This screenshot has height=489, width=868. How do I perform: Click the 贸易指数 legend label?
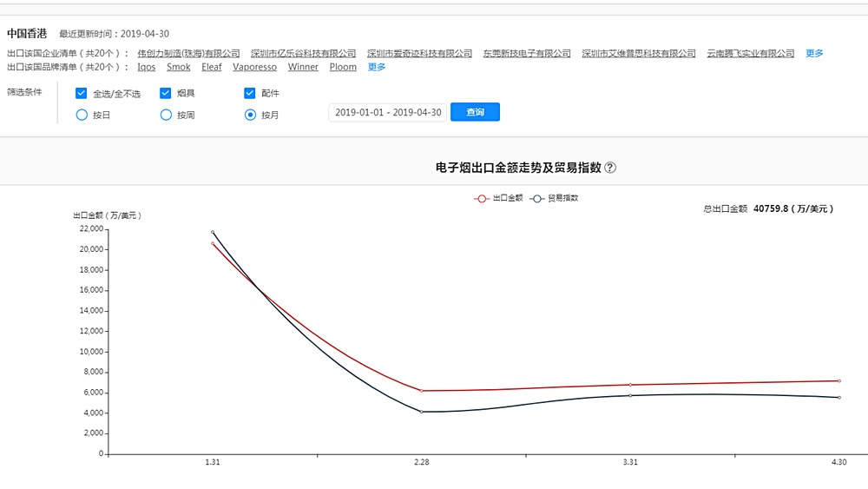[x=563, y=198]
